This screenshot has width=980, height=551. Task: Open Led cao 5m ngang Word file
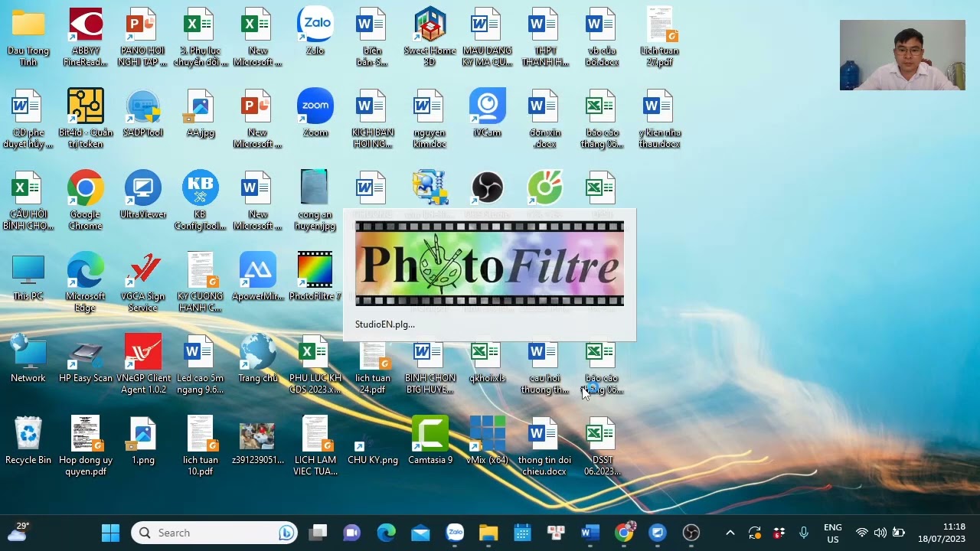pyautogui.click(x=200, y=364)
